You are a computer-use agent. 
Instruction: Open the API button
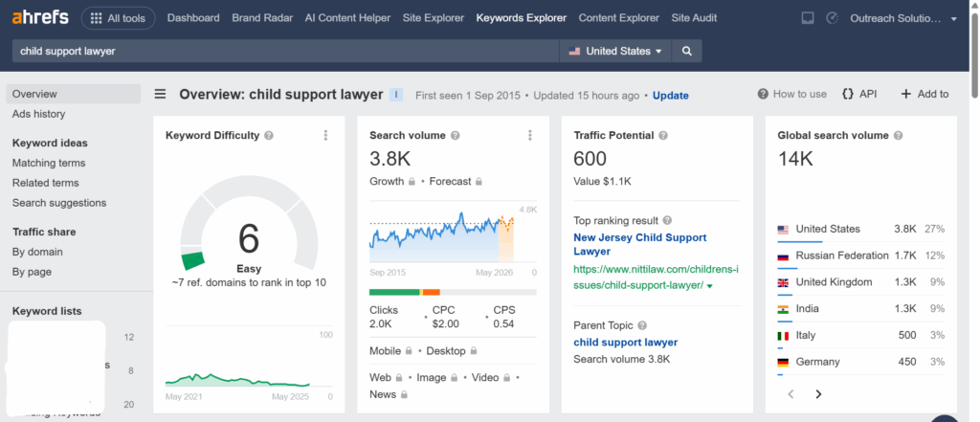[x=859, y=94]
